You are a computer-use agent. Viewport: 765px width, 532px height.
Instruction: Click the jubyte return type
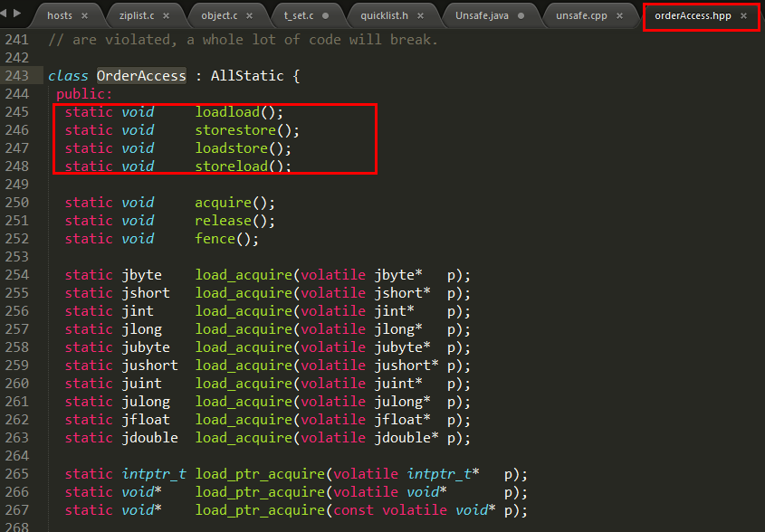tap(146, 347)
